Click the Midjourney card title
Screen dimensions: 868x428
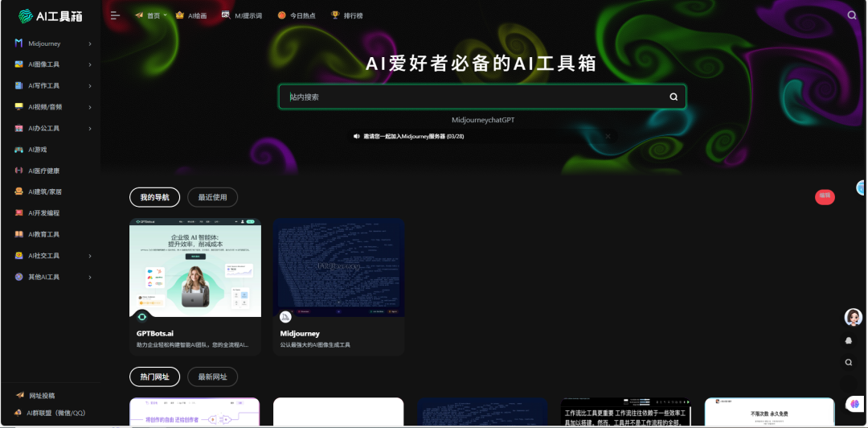300,334
